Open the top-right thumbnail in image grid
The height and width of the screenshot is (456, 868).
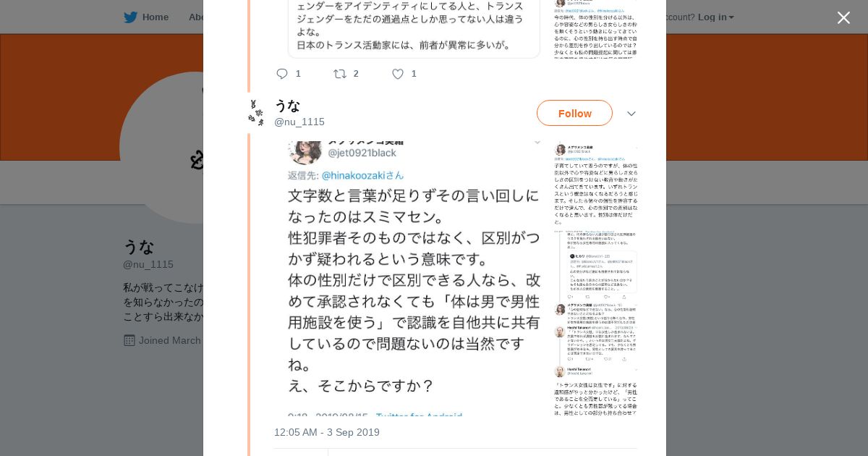[x=595, y=184]
